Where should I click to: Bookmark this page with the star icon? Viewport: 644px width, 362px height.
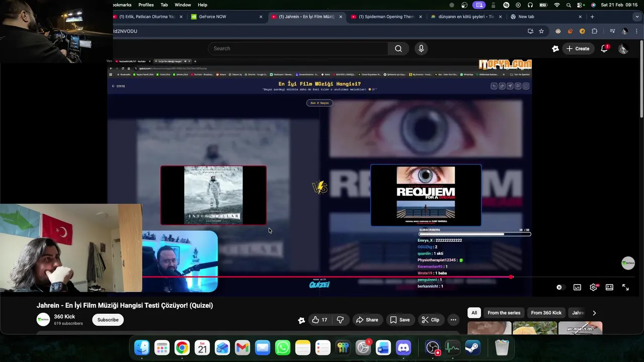[x=541, y=31]
